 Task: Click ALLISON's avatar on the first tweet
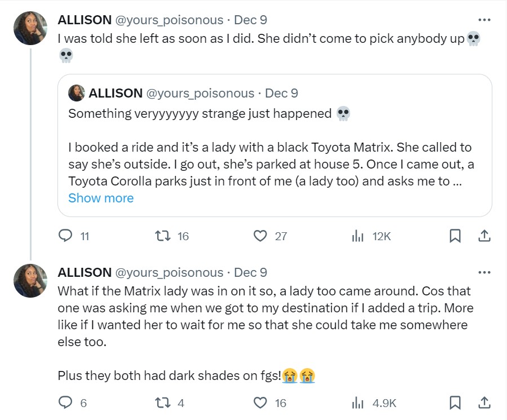(30, 28)
